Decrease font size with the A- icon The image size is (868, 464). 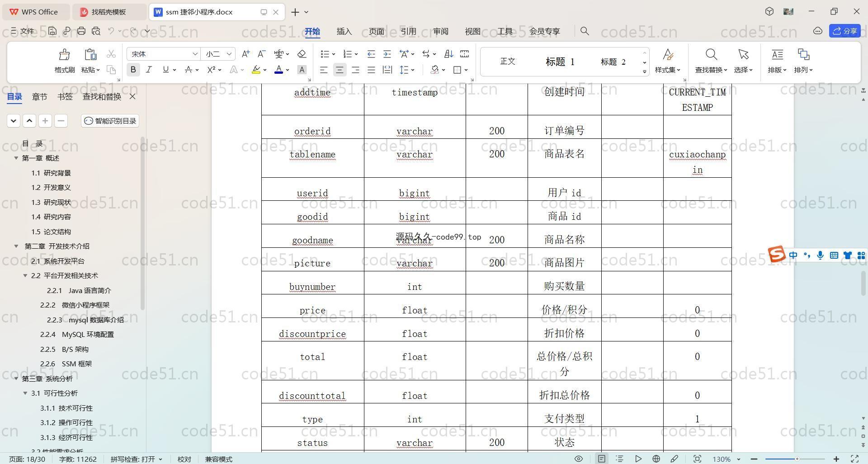(261, 54)
